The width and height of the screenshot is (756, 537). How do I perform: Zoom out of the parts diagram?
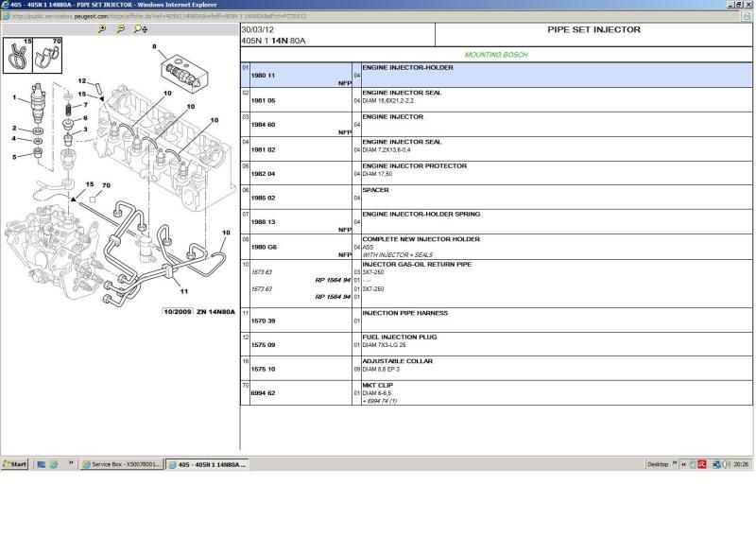(121, 29)
